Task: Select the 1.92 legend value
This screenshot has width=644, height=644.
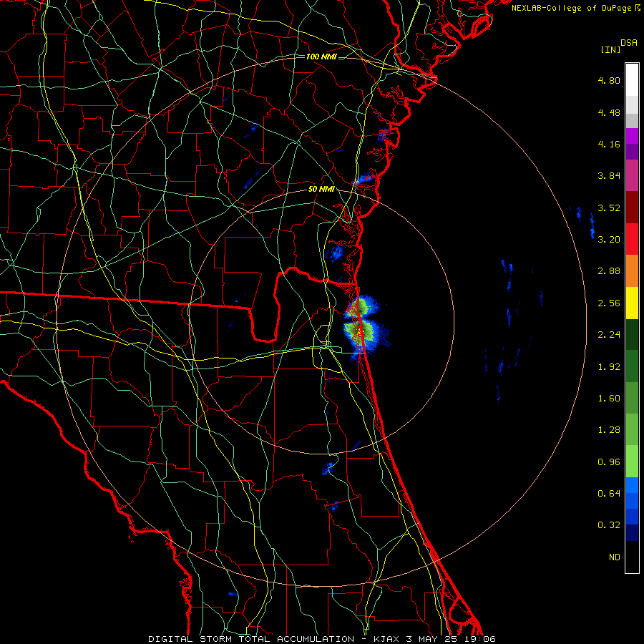Action: (x=609, y=367)
